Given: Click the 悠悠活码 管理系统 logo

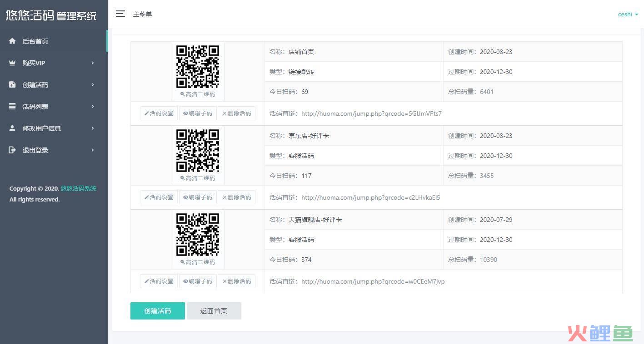Looking at the screenshot, I should point(51,15).
